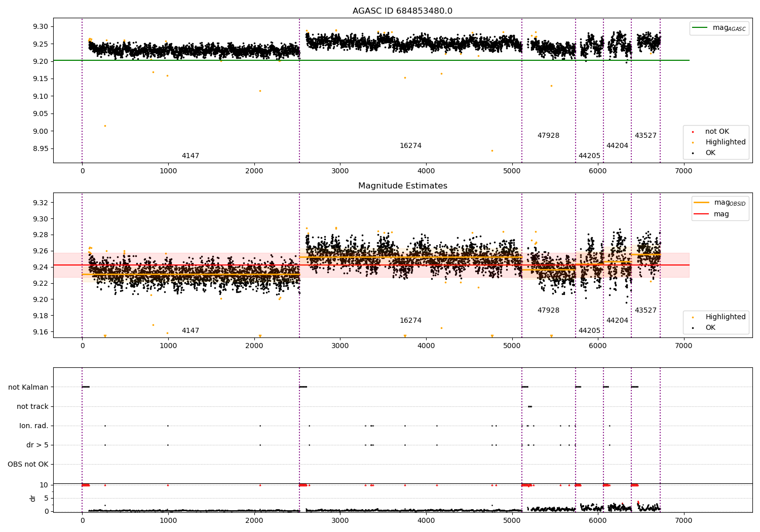This screenshot has height=532, width=760.
Task: Click the 8.95 y-axis tick label
Action: [41, 149]
